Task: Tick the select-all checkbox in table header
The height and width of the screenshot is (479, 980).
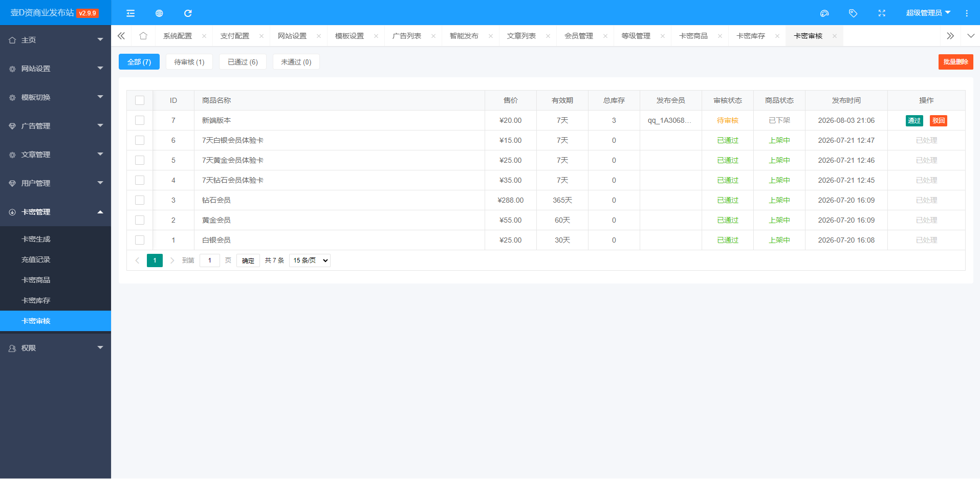Action: pyautogui.click(x=140, y=100)
